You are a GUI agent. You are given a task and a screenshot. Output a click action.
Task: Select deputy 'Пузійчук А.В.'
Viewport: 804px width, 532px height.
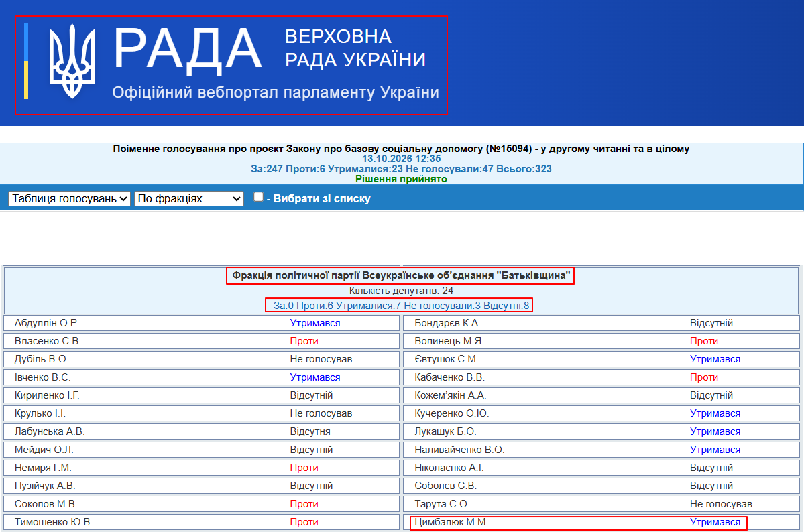[x=45, y=486]
